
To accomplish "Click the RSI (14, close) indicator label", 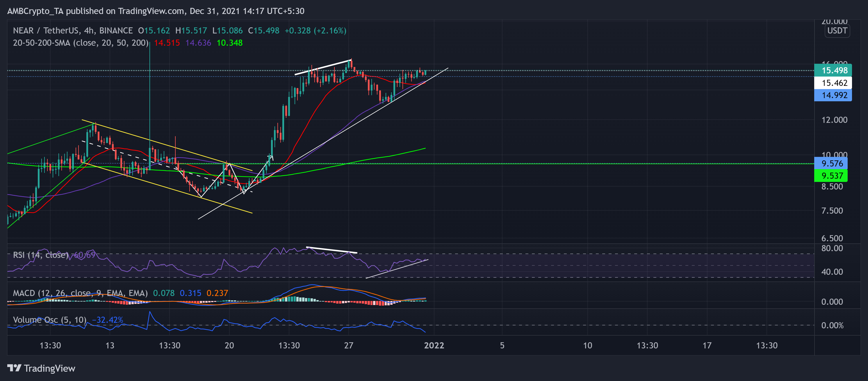I will point(40,255).
